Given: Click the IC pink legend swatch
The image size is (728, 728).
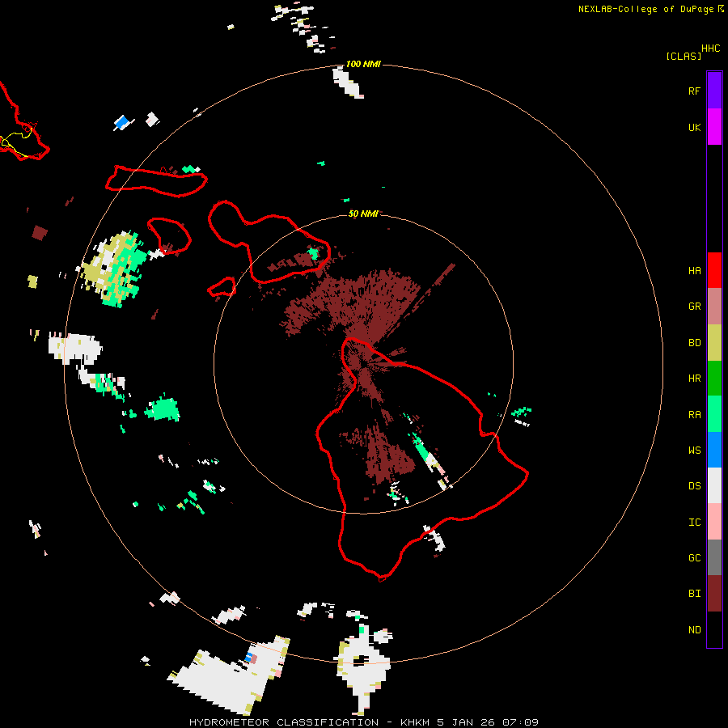Looking at the screenshot, I should (x=714, y=522).
